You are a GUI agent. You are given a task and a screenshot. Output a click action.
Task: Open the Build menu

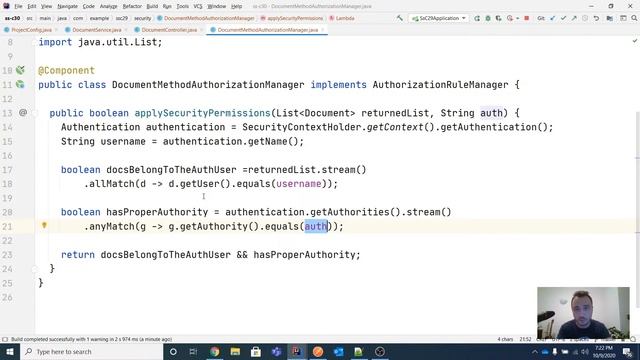pos(152,6)
